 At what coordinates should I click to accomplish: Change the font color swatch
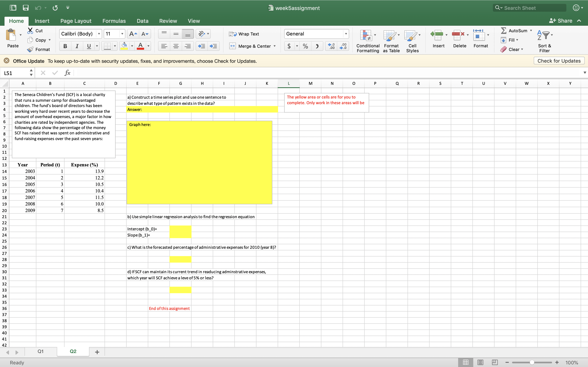coord(140,46)
